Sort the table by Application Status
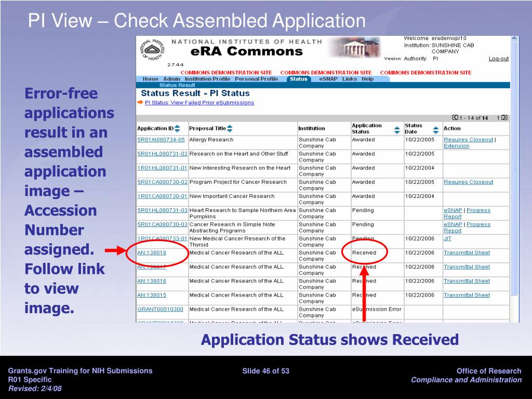 pyautogui.click(x=397, y=129)
